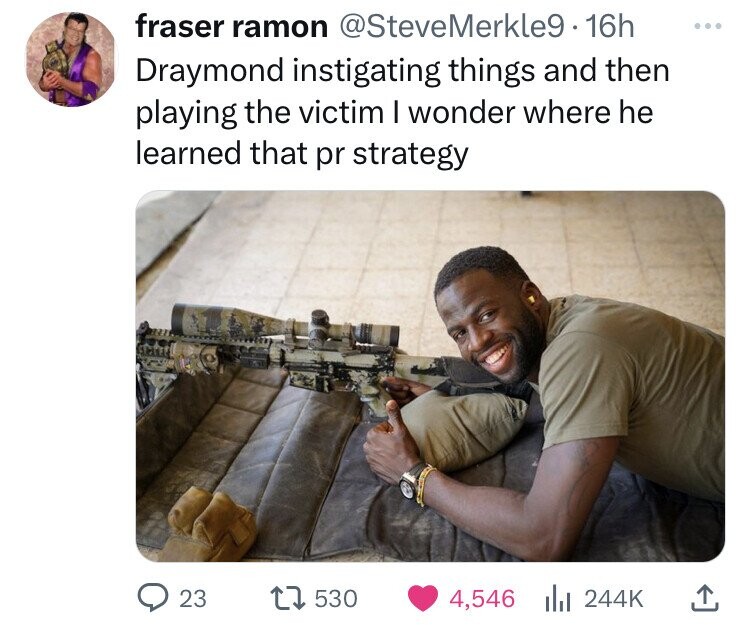Open the @SteveMerkle9 handle link
The width and height of the screenshot is (750, 625).
click(x=452, y=27)
